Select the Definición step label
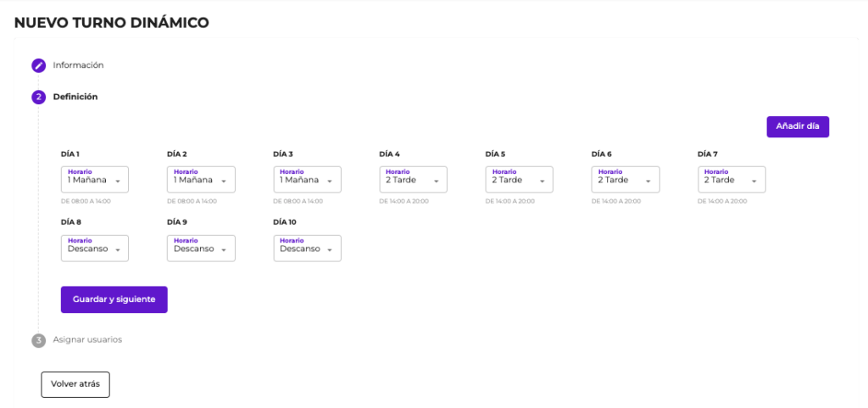868x408 pixels. (x=75, y=97)
